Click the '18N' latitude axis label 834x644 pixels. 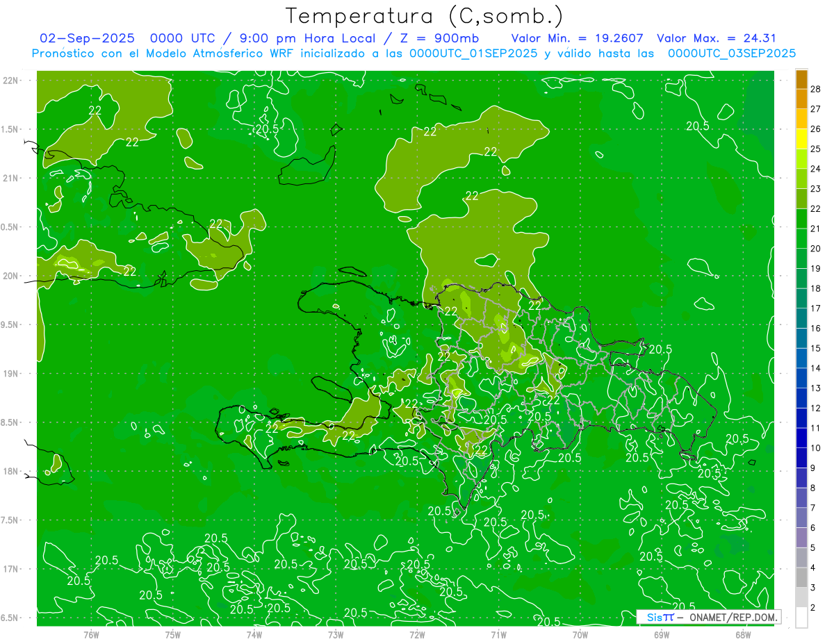pos(10,471)
